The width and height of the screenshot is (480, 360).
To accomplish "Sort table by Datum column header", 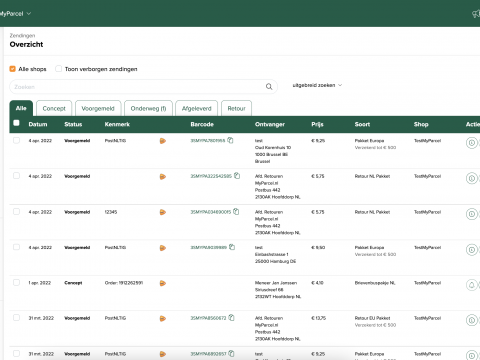I will [x=38, y=124].
